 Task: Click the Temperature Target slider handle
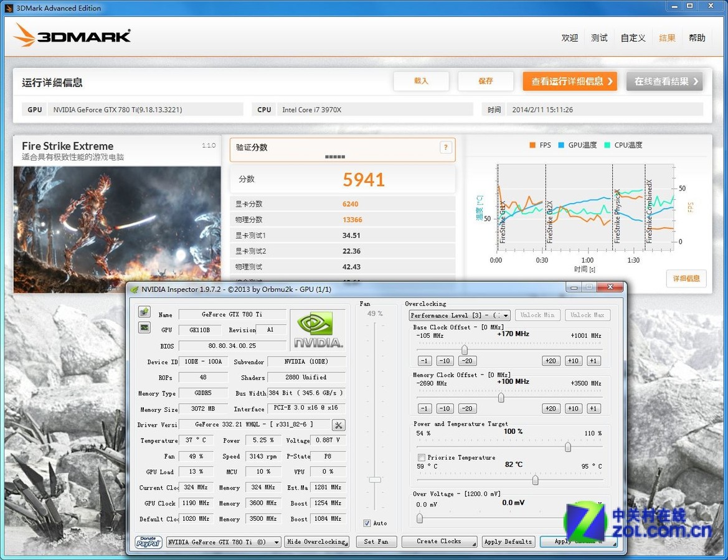tap(536, 479)
